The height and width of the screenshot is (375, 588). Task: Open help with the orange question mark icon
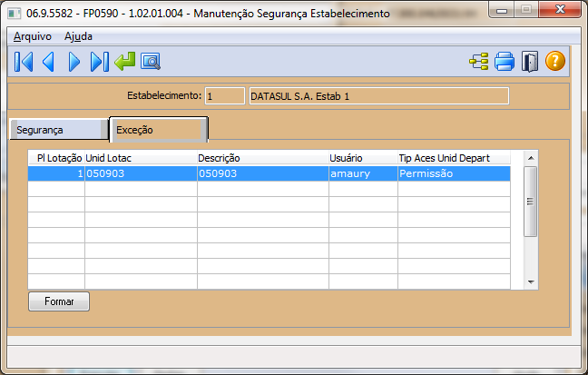[555, 61]
